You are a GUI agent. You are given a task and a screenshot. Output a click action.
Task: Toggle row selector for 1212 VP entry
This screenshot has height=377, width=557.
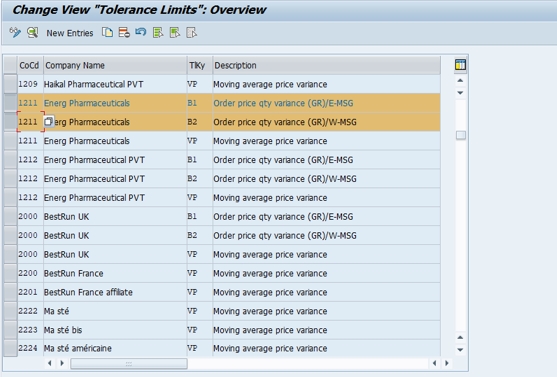click(x=10, y=198)
